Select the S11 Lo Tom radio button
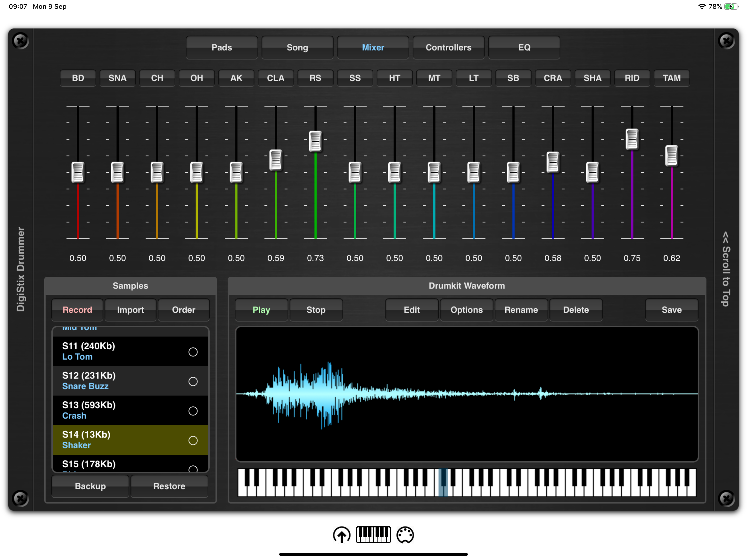Viewport: 747px width, 560px height. coord(193,352)
